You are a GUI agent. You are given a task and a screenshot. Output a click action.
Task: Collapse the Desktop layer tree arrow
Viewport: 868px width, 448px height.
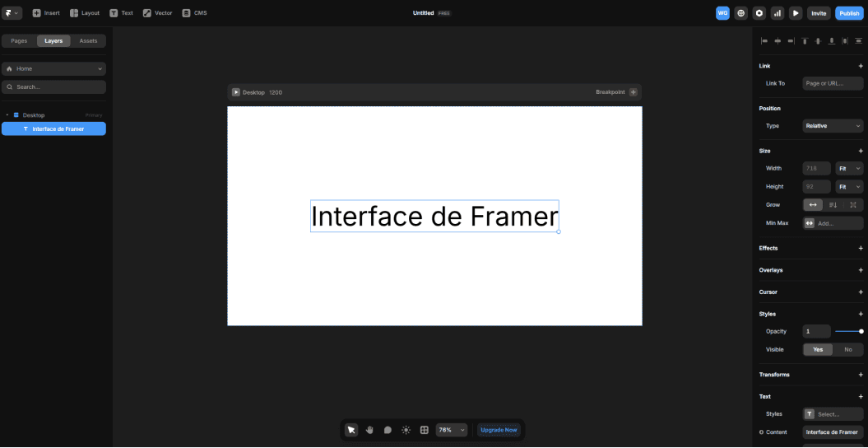(7, 115)
